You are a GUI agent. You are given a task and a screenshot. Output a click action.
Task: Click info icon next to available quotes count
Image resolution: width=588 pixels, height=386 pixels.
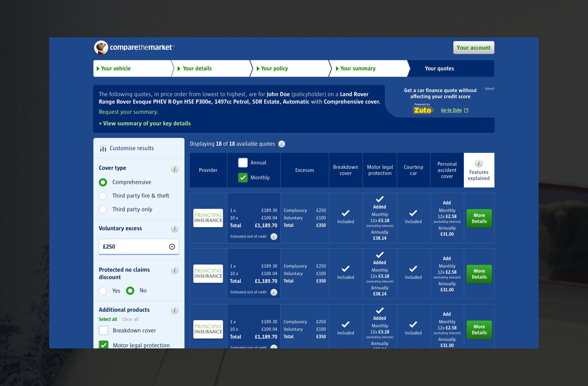[x=281, y=144]
